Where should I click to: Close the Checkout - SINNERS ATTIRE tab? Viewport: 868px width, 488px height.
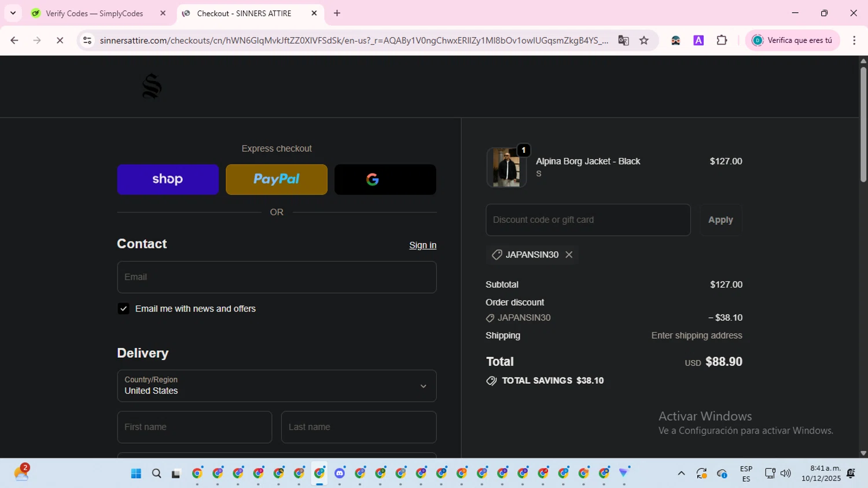click(314, 13)
